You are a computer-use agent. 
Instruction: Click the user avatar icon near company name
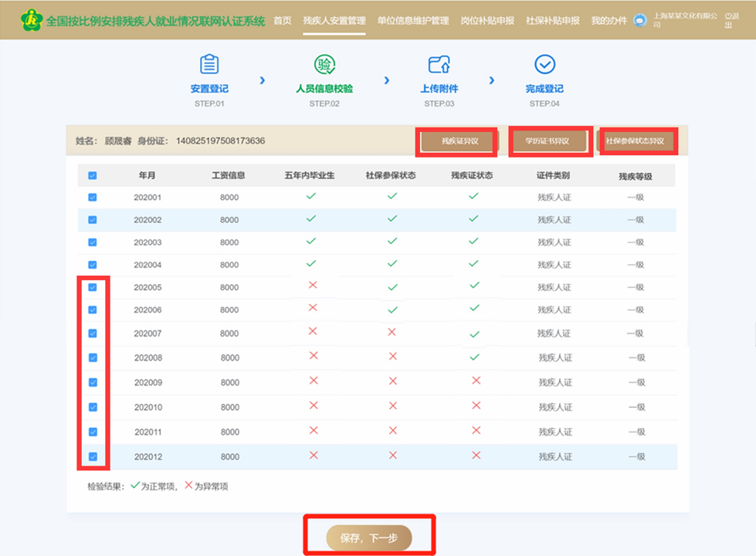[x=639, y=21]
